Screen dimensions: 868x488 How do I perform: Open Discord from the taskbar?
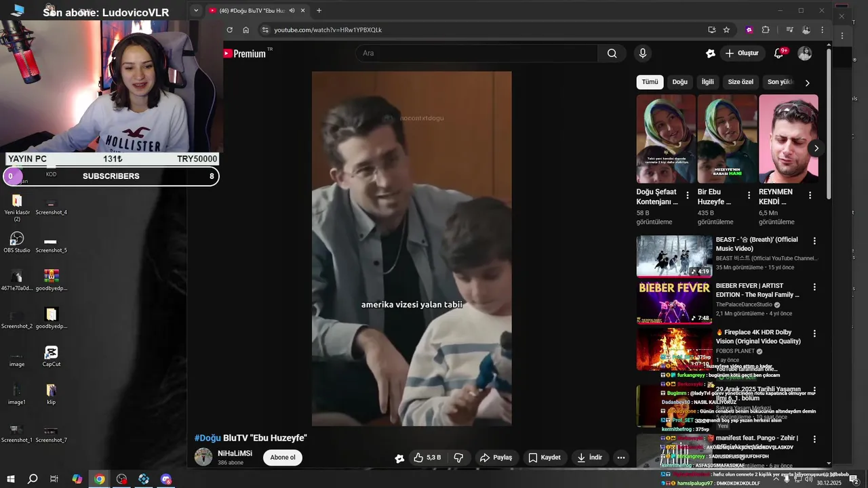tap(166, 479)
